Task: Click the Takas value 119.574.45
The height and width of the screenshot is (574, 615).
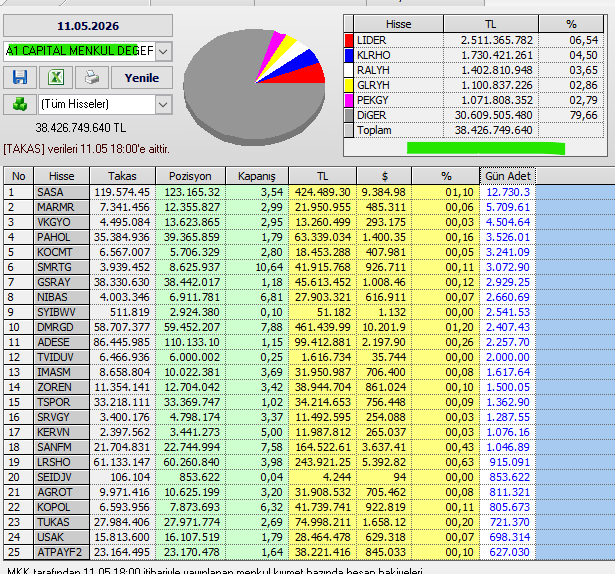Action: 122,192
